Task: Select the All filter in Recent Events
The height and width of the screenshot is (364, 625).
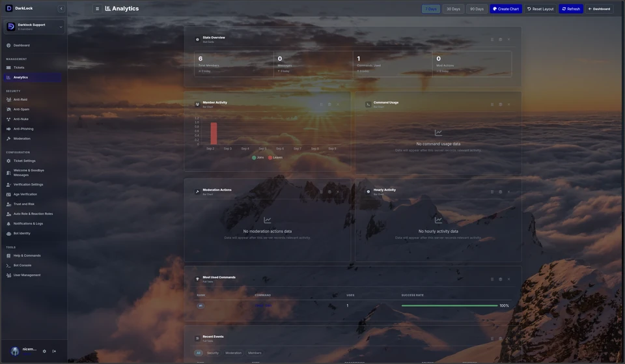Action: point(199,353)
